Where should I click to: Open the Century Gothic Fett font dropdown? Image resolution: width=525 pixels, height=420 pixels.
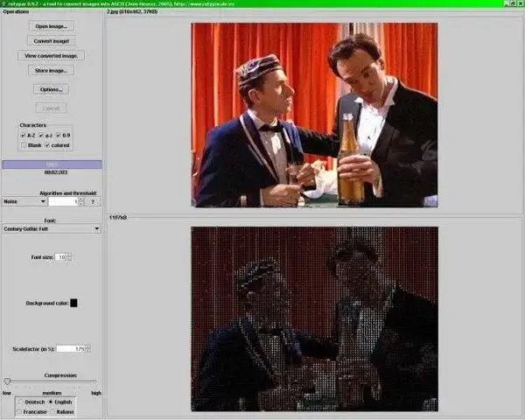(52, 228)
